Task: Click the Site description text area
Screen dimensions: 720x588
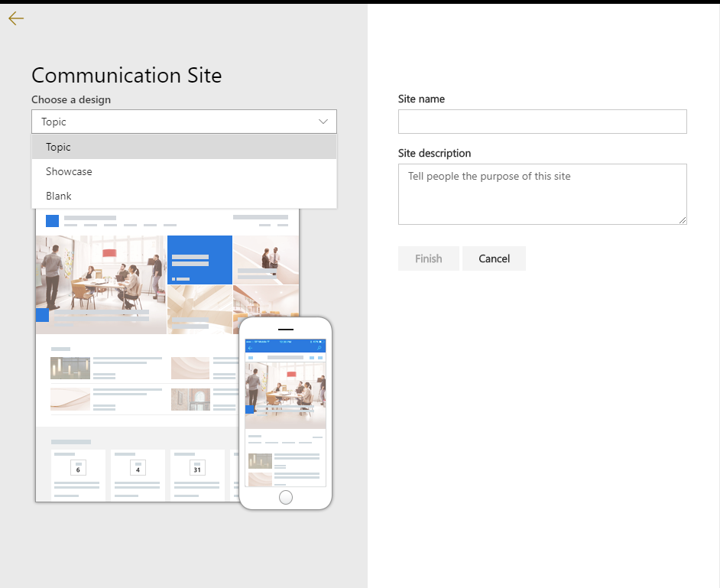Action: (542, 191)
